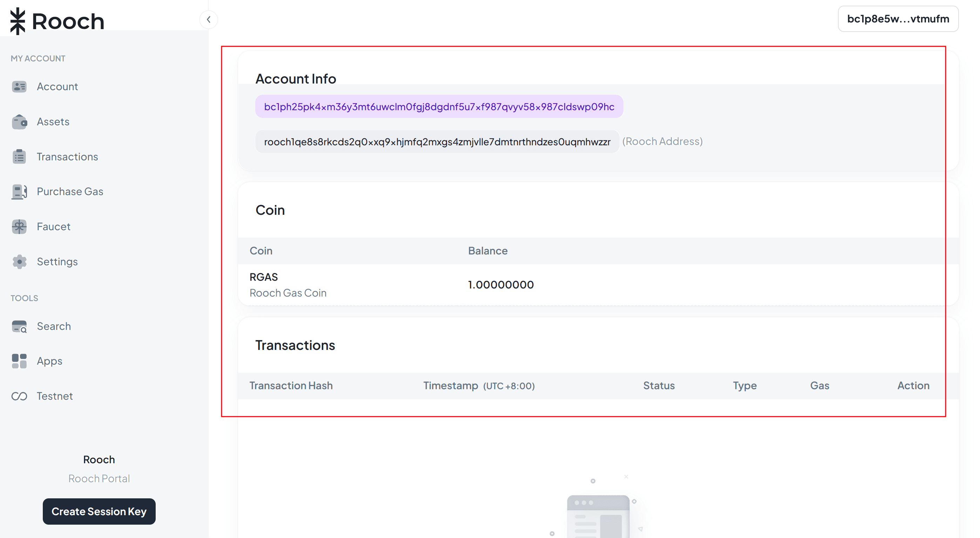Click the Rooch Gas Coin description
This screenshot has height=538, width=980.
coord(288,293)
